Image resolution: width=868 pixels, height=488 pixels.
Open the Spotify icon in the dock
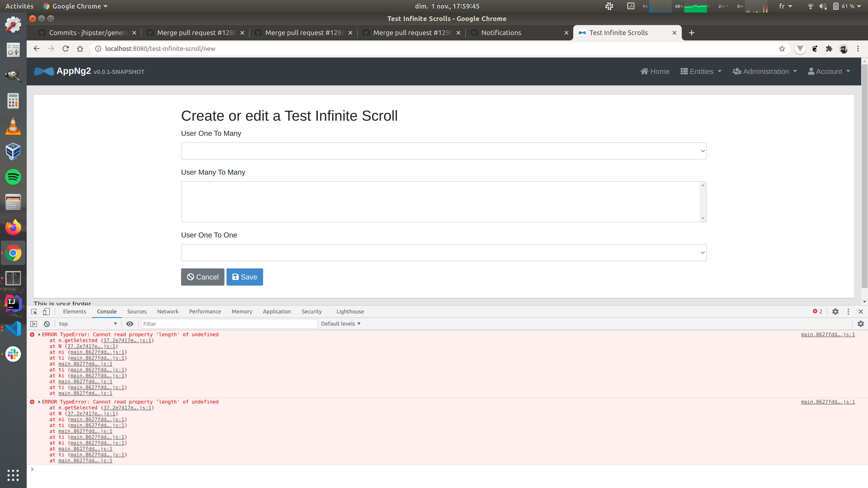[x=13, y=177]
